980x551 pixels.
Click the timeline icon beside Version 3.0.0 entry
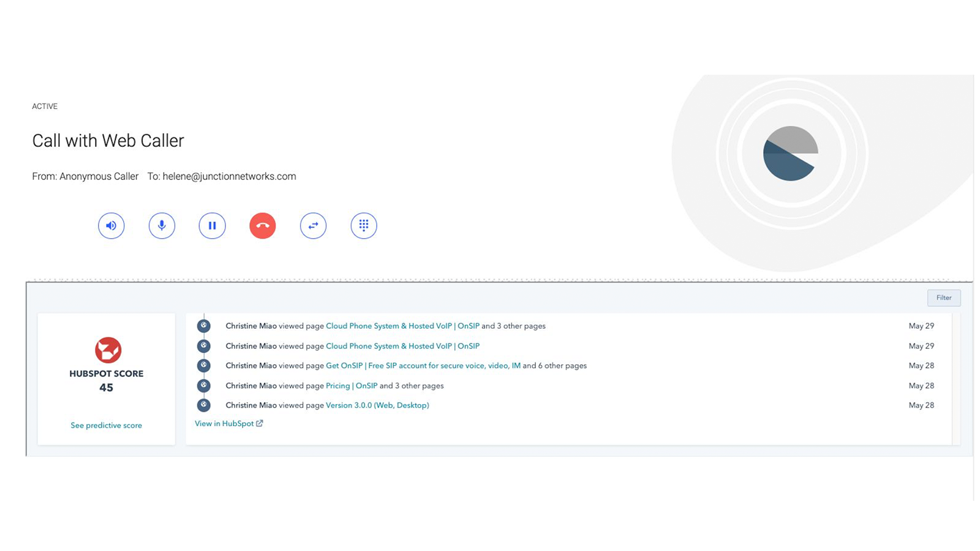click(204, 405)
